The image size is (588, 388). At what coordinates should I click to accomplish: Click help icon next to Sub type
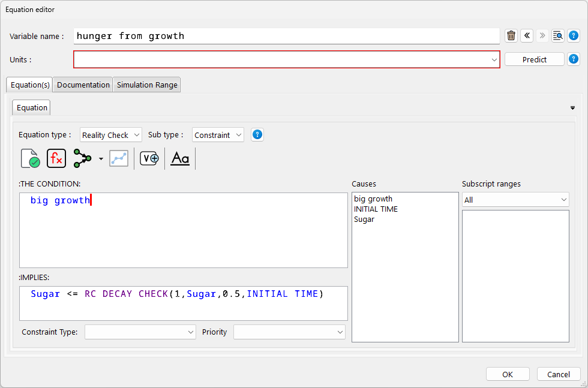(x=257, y=135)
